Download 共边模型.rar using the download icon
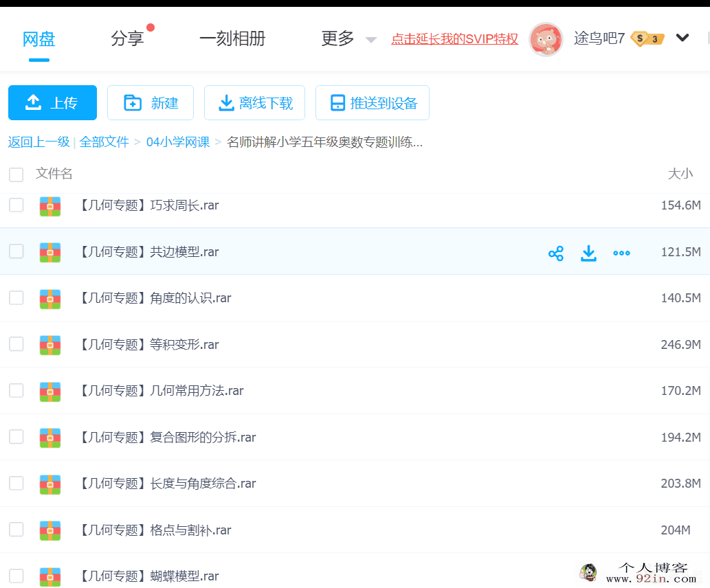 click(588, 253)
